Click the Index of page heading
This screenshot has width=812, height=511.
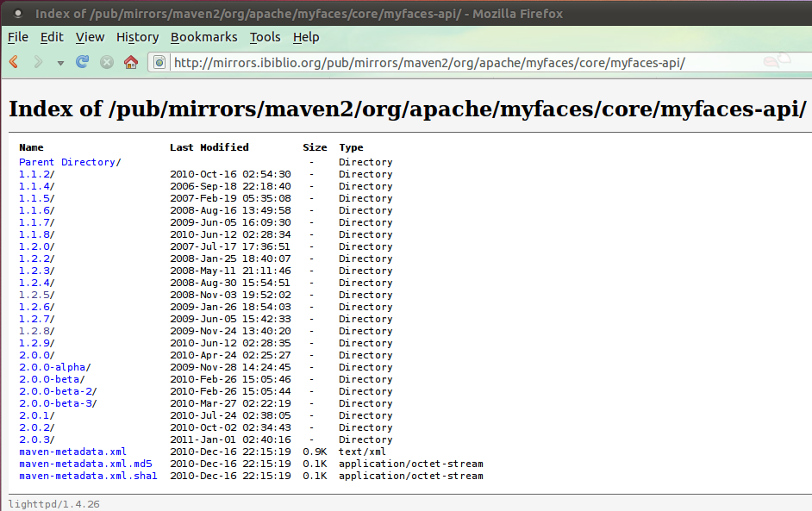pos(408,109)
